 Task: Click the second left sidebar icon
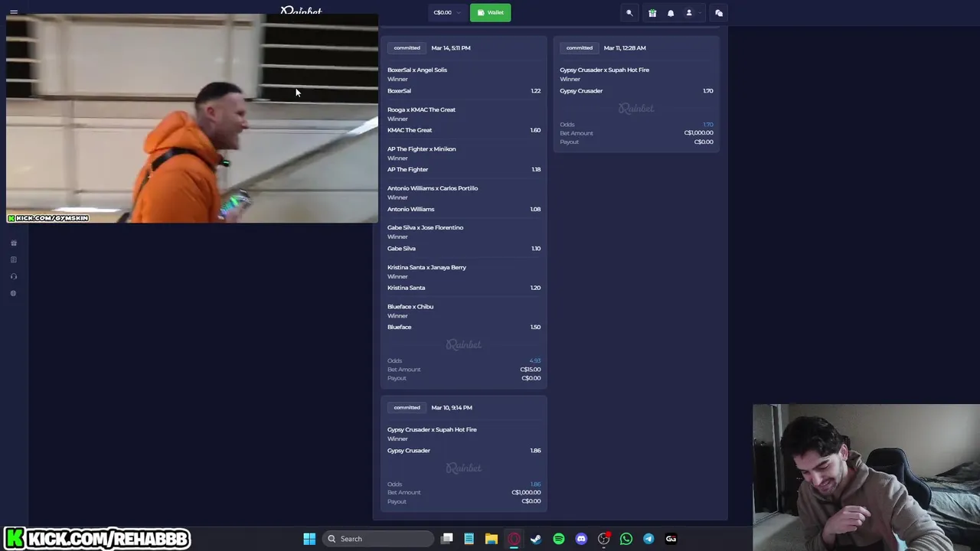13,260
